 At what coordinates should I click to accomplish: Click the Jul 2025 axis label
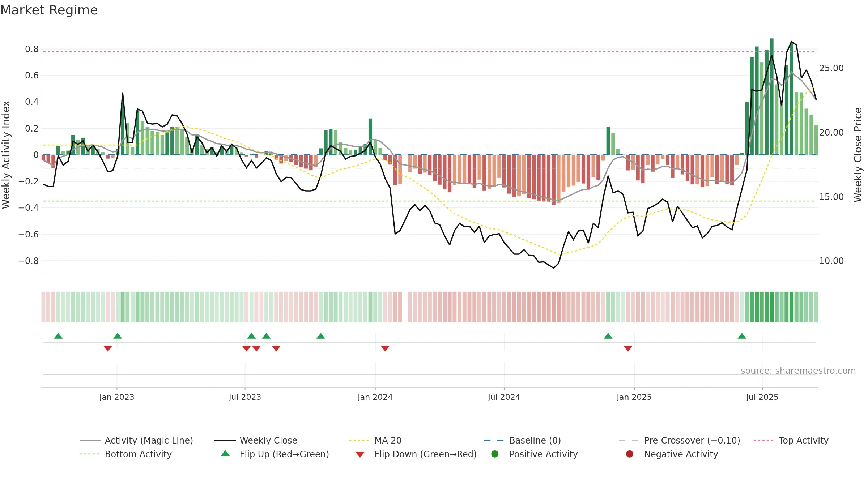pos(762,397)
